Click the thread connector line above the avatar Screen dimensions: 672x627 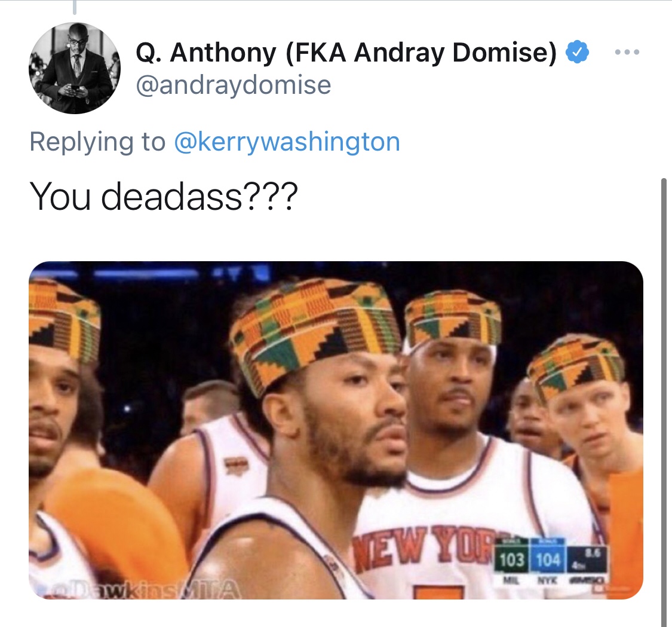tap(75, 7)
